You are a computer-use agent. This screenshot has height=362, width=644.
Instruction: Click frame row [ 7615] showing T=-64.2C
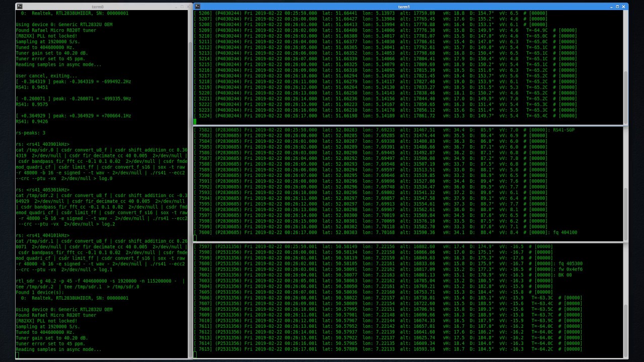coord(388,349)
